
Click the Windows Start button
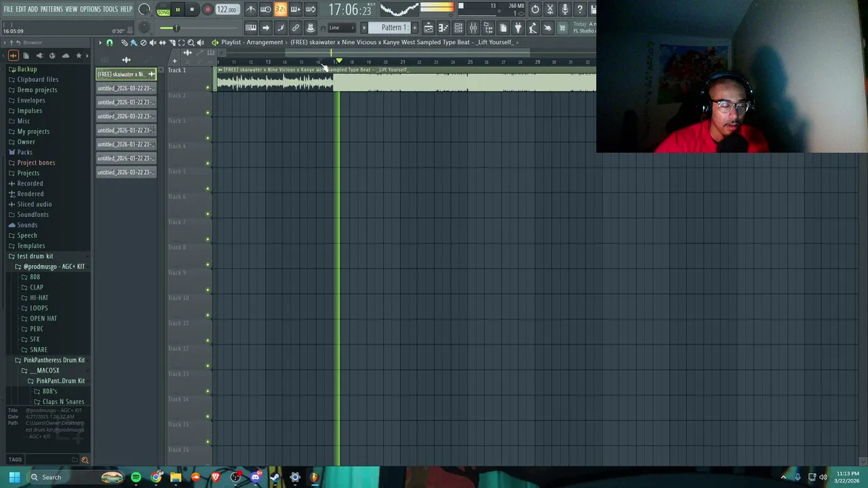pos(14,477)
